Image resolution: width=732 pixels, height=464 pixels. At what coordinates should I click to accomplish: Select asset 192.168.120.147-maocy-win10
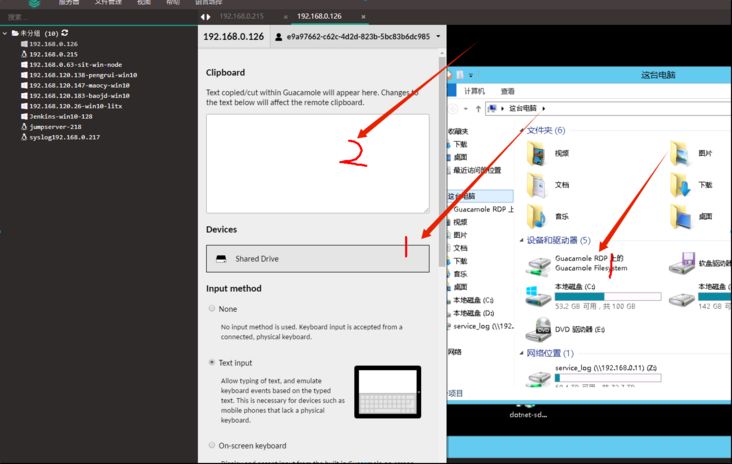click(x=75, y=85)
